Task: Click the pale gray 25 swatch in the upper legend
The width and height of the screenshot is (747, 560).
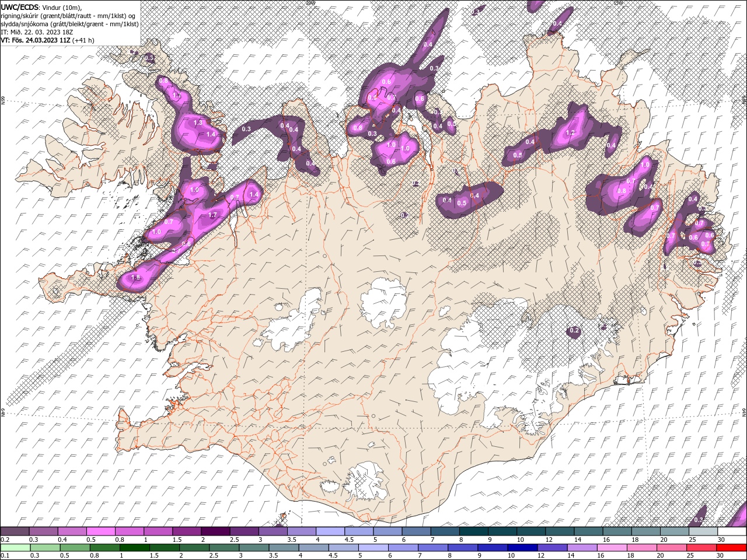Action: tap(703, 531)
